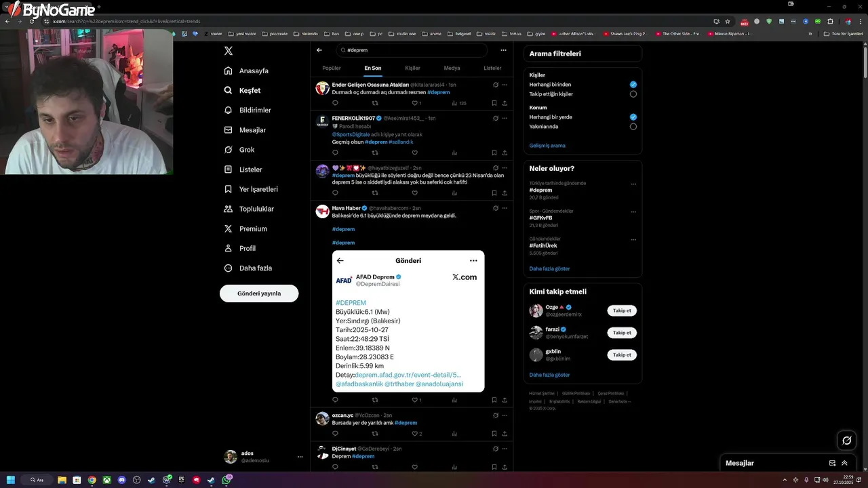This screenshot has height=488, width=868.
Task: Open options for the #GFKvFB trend
Action: click(633, 211)
